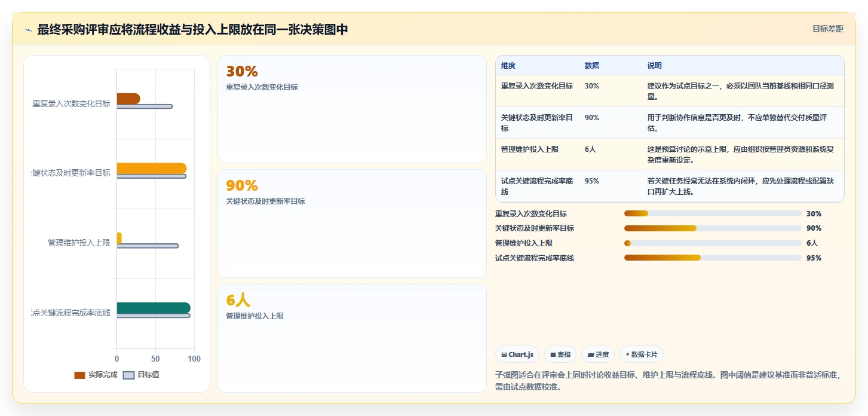
Task: Click 管理维护投入上限 in the table's first column
Action: click(530, 149)
